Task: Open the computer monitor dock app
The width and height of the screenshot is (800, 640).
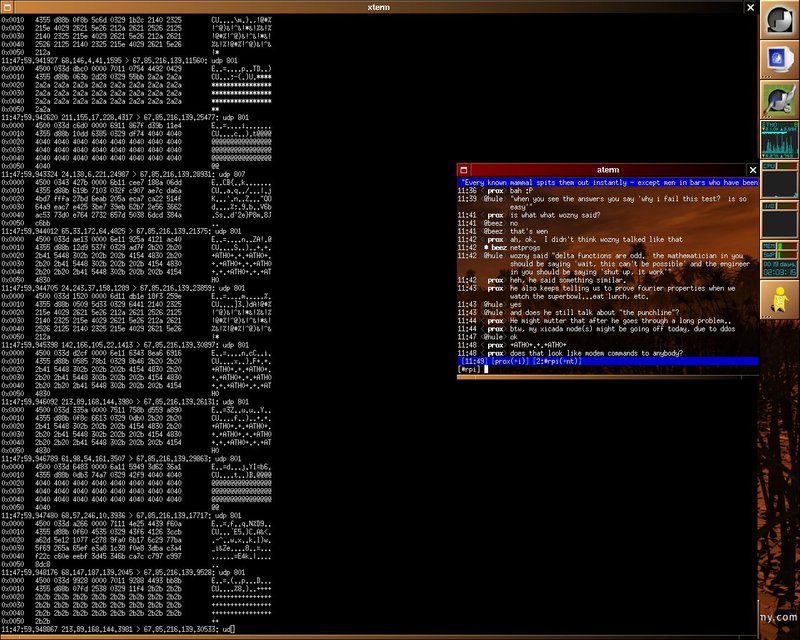Action: (780, 59)
